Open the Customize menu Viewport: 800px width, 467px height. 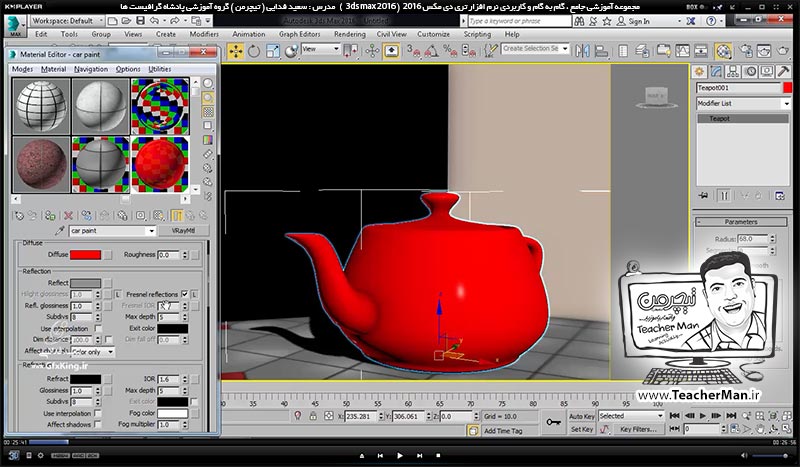coord(434,34)
